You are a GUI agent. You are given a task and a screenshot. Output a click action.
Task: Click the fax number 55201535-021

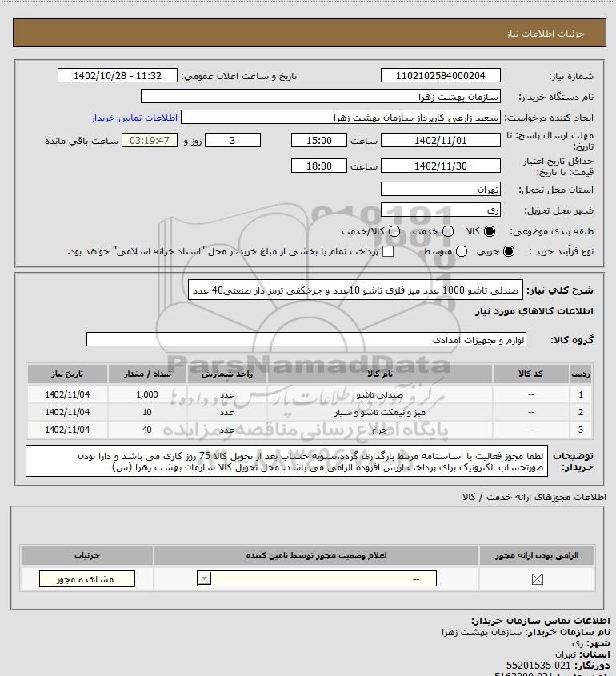pos(538,666)
